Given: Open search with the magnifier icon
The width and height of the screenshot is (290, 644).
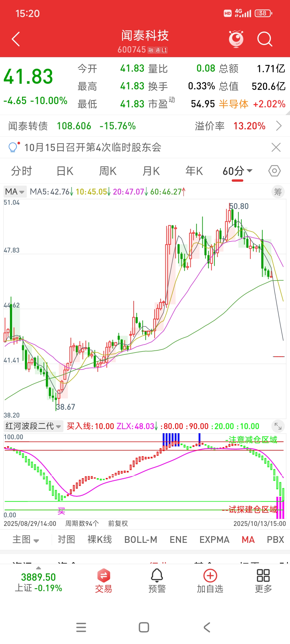Looking at the screenshot, I should [x=265, y=39].
